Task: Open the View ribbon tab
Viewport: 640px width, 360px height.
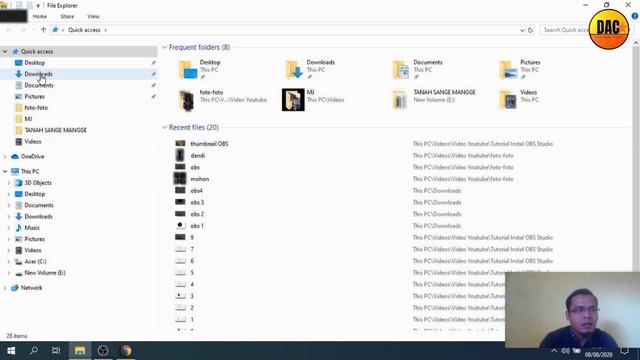Action: pyautogui.click(x=93, y=16)
